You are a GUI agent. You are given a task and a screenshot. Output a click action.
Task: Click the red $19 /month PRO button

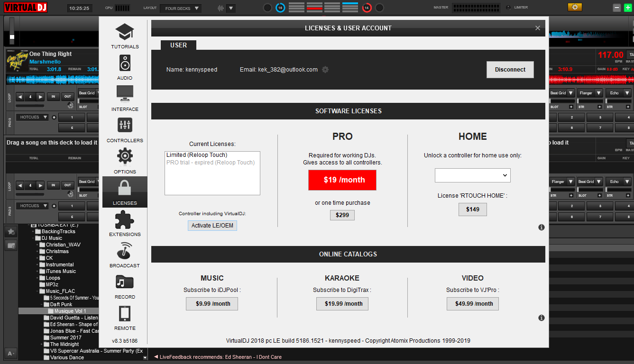tap(342, 180)
